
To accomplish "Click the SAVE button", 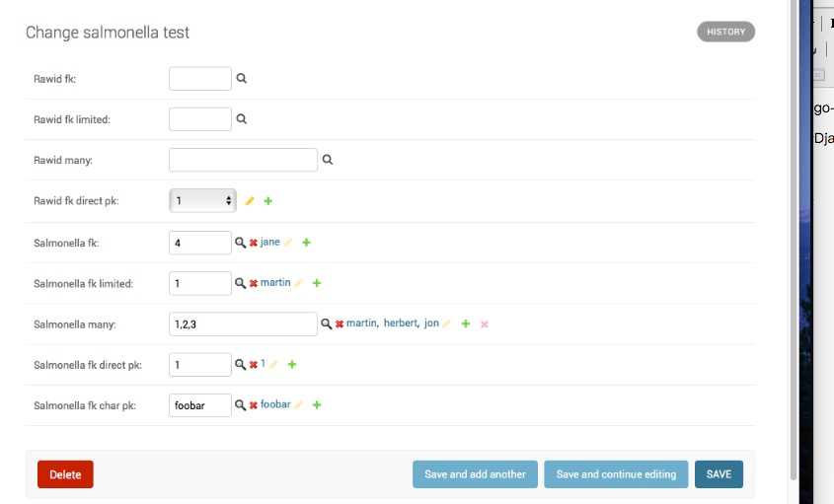I will coord(719,474).
